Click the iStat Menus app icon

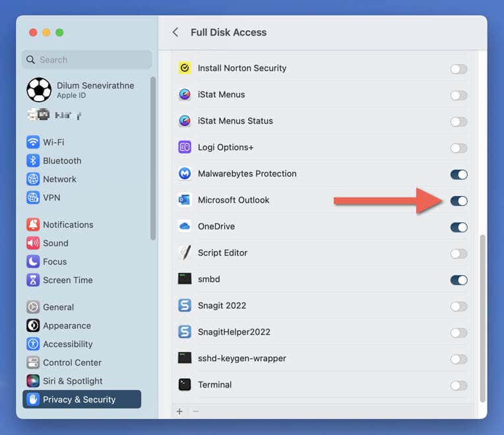pyautogui.click(x=185, y=94)
